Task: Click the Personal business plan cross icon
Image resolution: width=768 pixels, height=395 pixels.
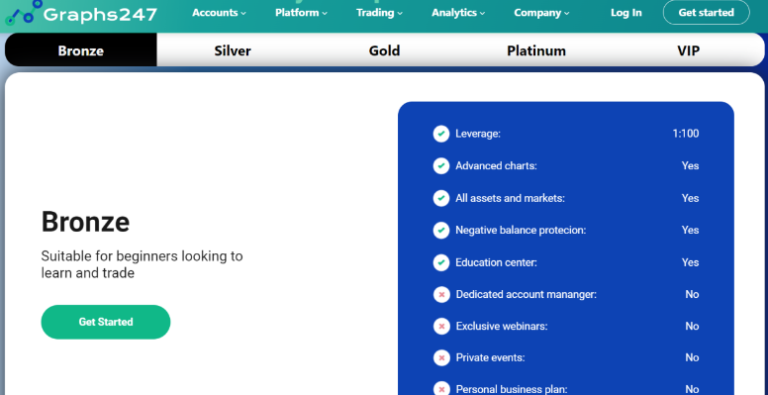Action: 441,390
